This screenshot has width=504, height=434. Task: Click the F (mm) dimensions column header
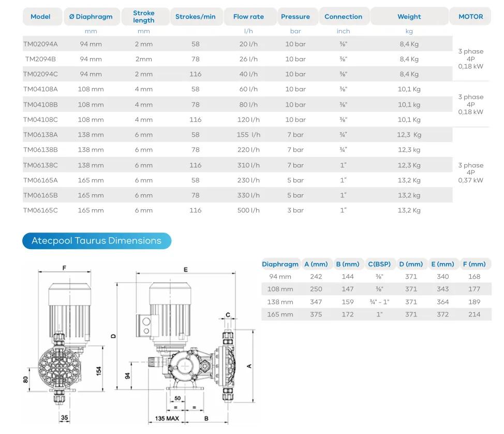474,264
